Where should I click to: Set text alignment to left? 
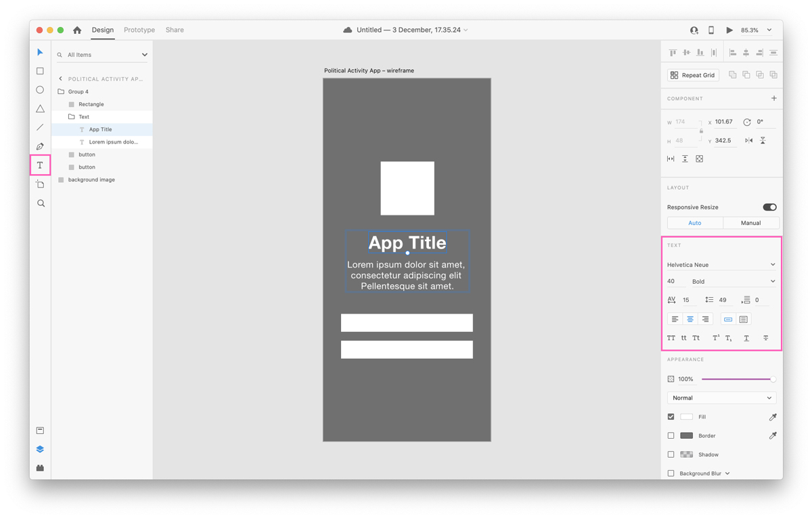pyautogui.click(x=675, y=319)
